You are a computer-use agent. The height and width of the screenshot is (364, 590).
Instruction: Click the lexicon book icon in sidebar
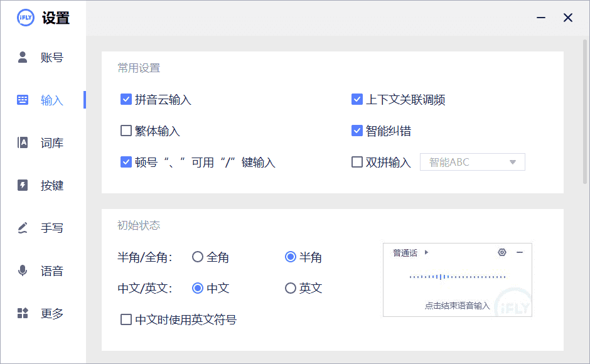(23, 142)
